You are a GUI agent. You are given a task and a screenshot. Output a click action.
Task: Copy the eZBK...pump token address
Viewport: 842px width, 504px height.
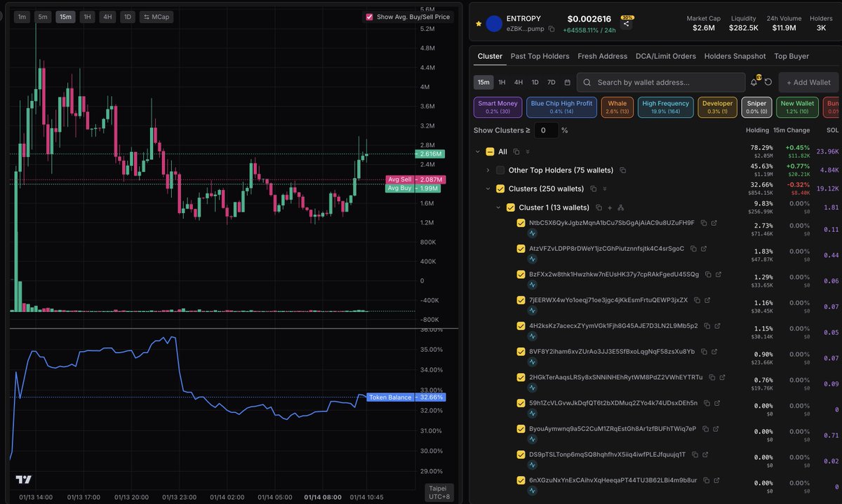(x=552, y=29)
